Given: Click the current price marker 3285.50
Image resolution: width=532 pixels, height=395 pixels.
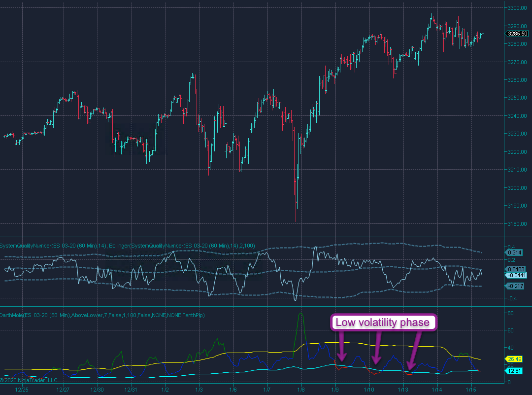Looking at the screenshot, I should [517, 34].
